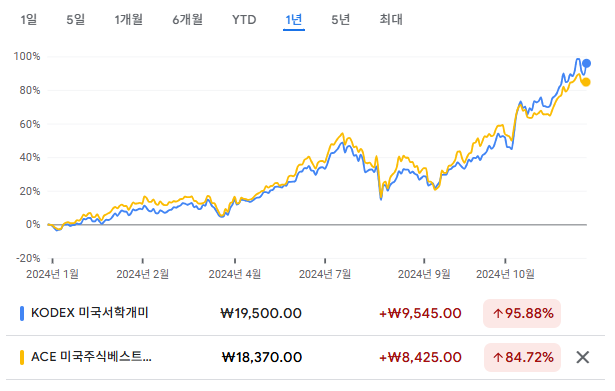Click the ₩19,500.00 price
This screenshot has height=391, width=615.
261,313
